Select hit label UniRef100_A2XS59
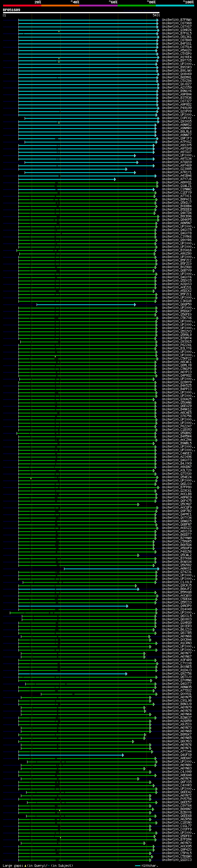This screenshot has height=868, width=197. click(177, 88)
